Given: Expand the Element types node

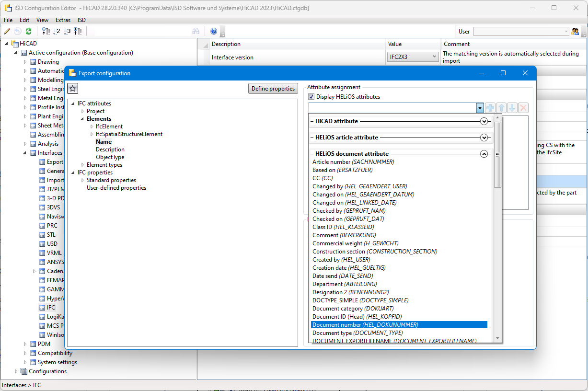Looking at the screenshot, I should 82,165.
